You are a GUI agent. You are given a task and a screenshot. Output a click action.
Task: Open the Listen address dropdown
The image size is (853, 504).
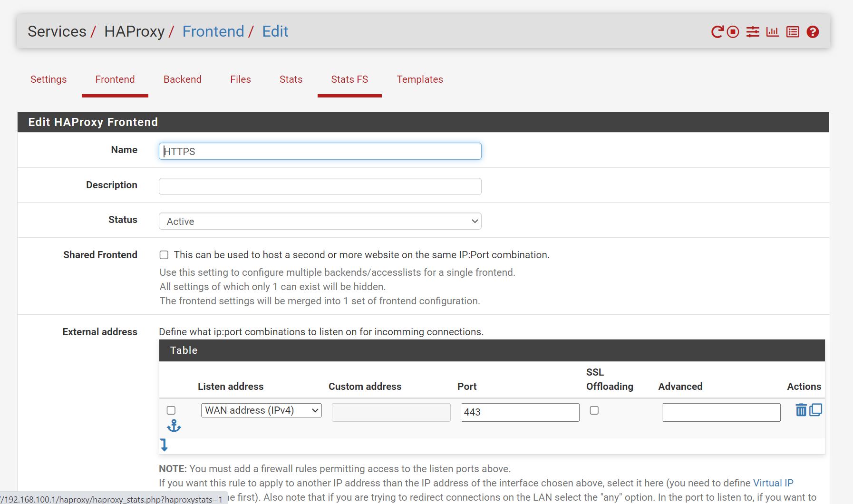click(x=262, y=410)
